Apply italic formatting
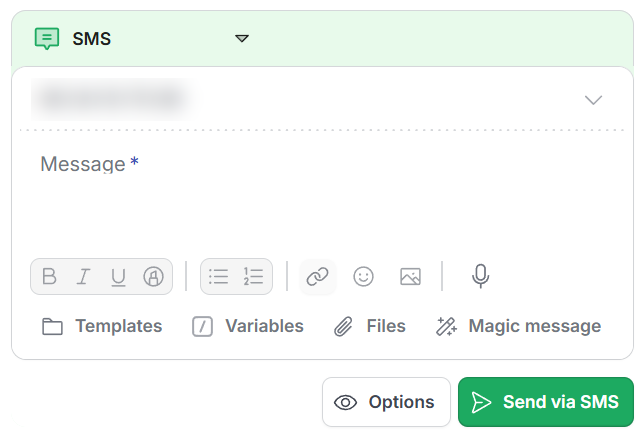This screenshot has height=434, width=639. (84, 276)
